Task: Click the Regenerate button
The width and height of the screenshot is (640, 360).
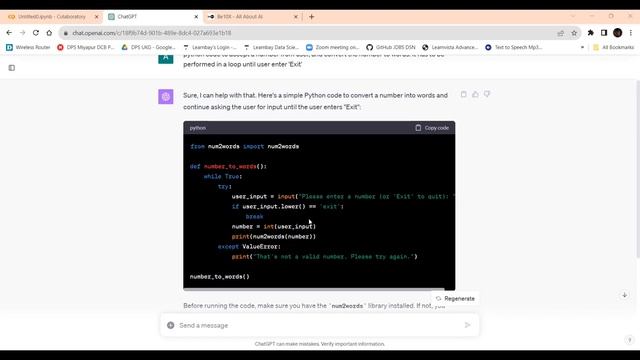Action: tap(455, 298)
